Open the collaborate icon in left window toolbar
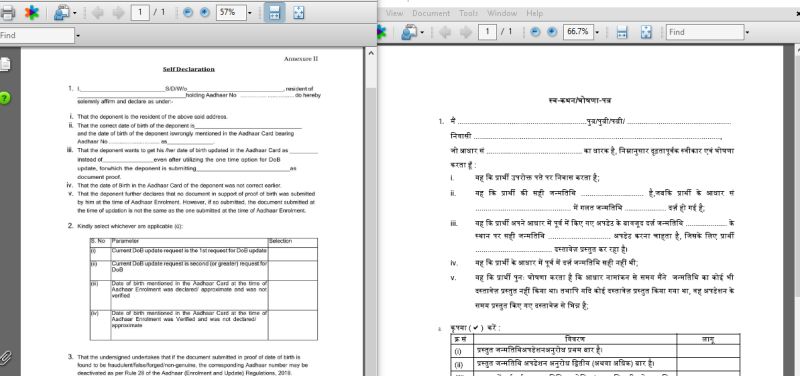800x376 pixels. 62,13
